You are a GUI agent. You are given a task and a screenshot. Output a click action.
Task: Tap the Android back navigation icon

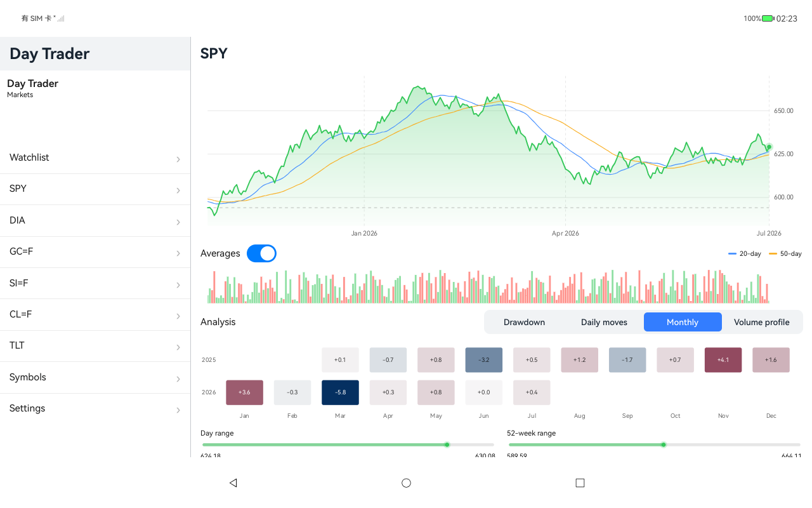click(x=233, y=483)
